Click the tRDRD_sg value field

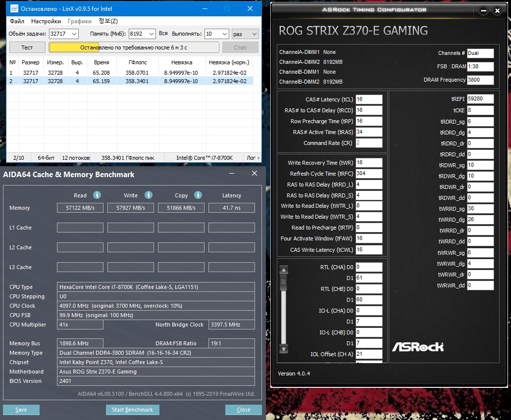pyautogui.click(x=480, y=121)
